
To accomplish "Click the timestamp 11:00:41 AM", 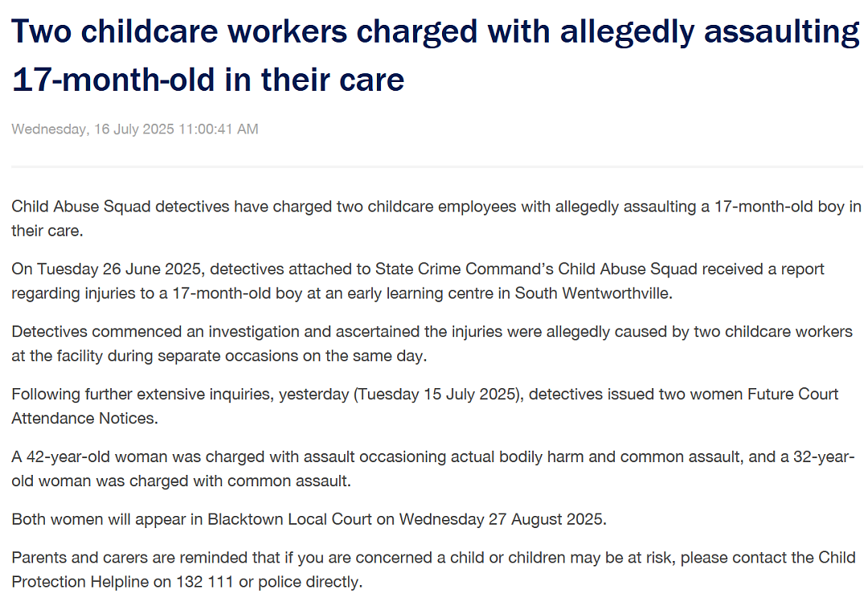I will [x=219, y=129].
